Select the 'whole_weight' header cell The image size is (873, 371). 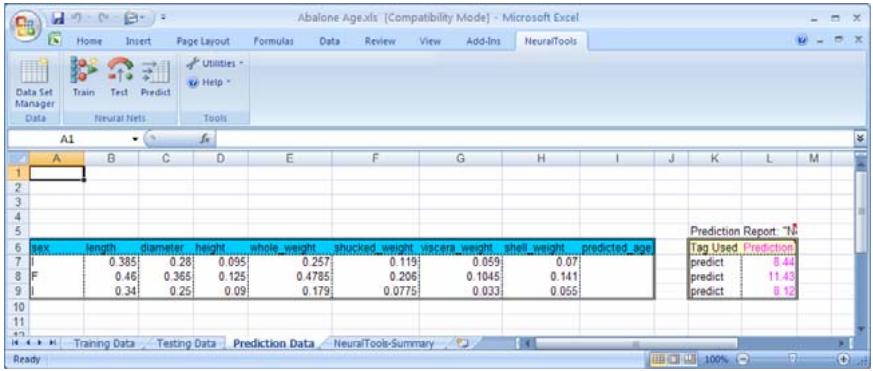[290, 247]
